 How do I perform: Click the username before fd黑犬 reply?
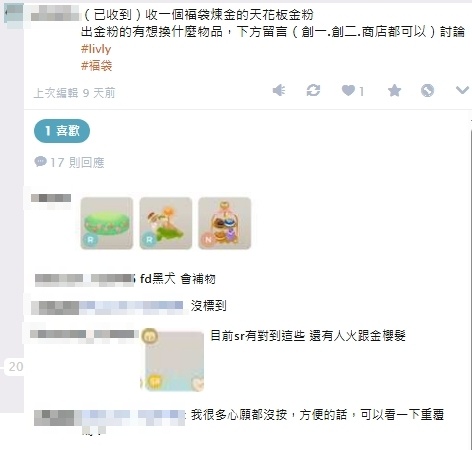point(86,279)
